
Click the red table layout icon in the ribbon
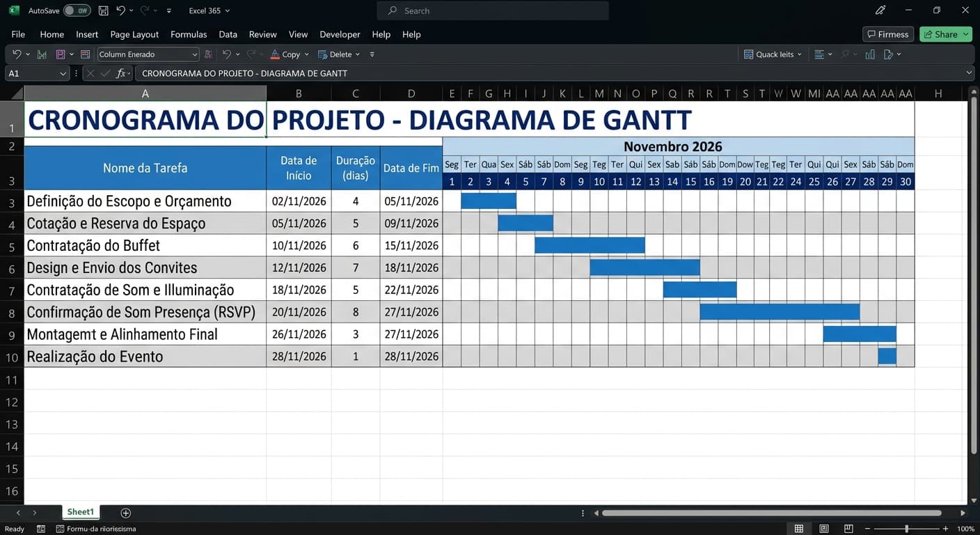(85, 54)
